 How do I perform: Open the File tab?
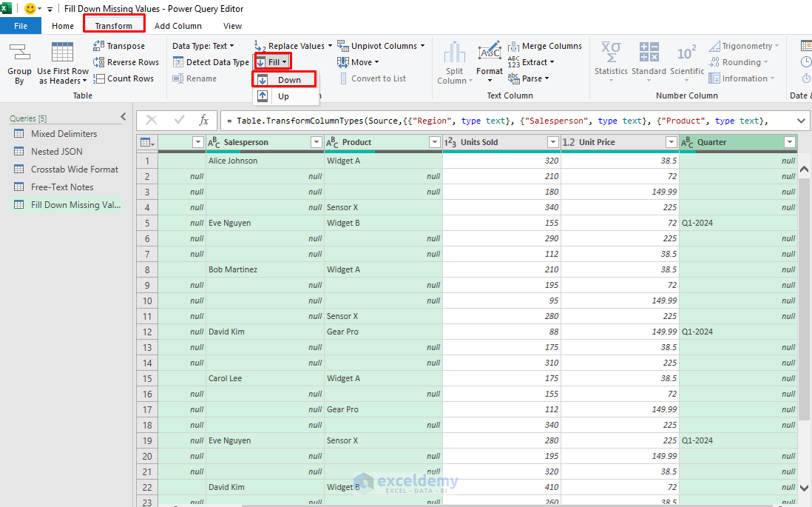(21, 25)
